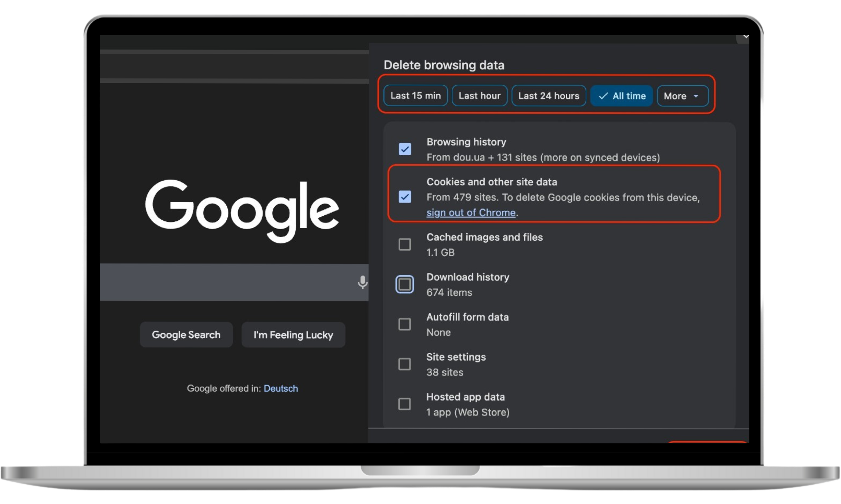Image resolution: width=841 pixels, height=504 pixels.
Task: Uncheck Cookies and other site data
Action: coord(405,197)
